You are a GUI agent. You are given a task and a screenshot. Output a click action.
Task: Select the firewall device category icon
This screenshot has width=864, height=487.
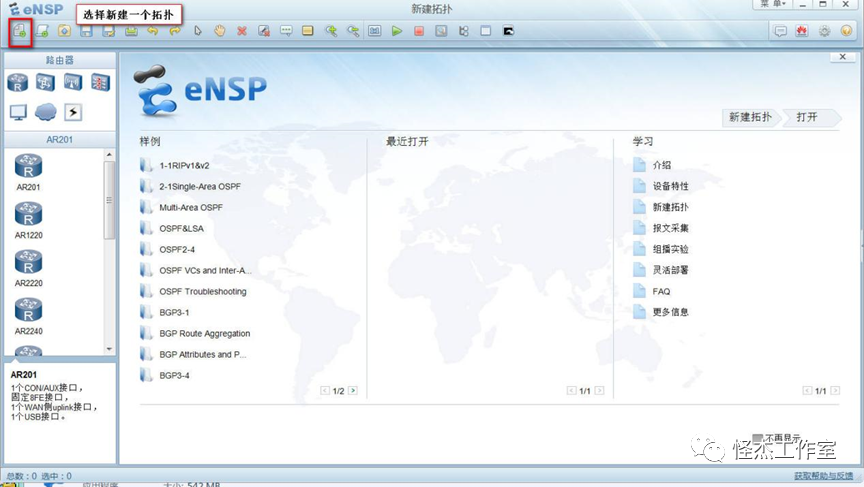(x=100, y=83)
